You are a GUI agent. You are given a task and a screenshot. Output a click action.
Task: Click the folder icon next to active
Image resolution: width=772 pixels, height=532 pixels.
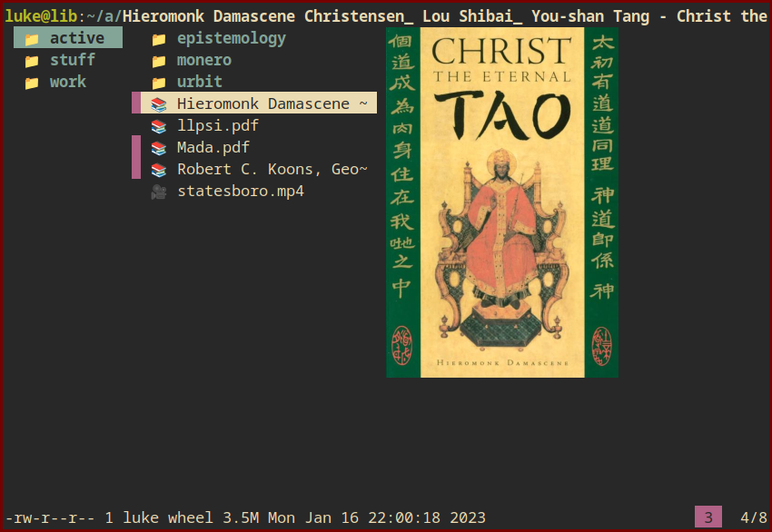(x=32, y=38)
